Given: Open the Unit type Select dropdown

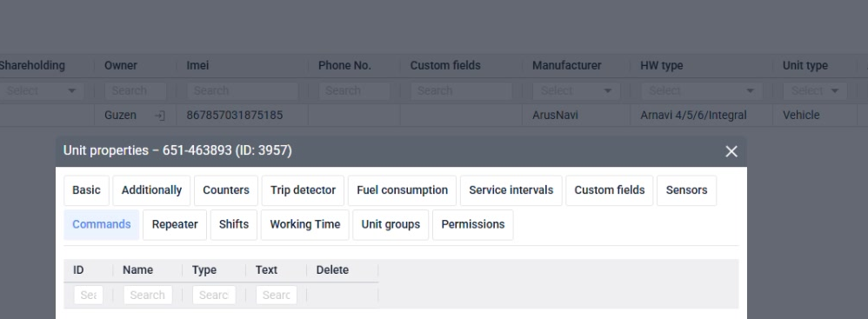Looking at the screenshot, I should (815, 90).
